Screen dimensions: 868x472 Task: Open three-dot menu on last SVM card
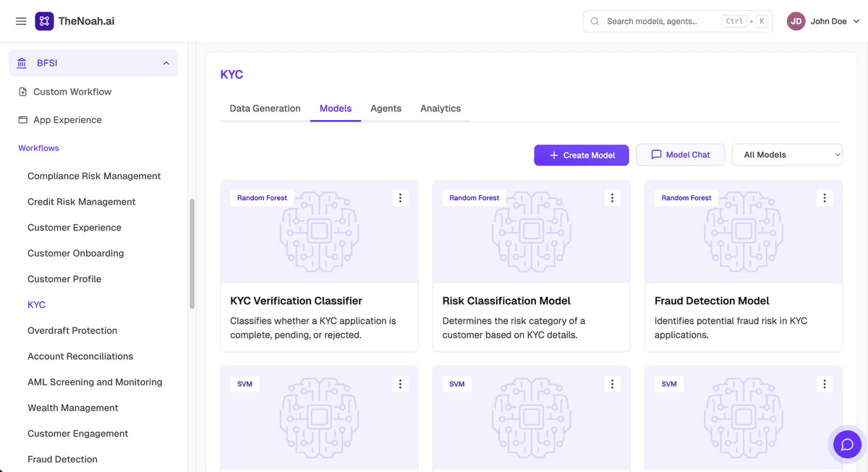click(825, 384)
